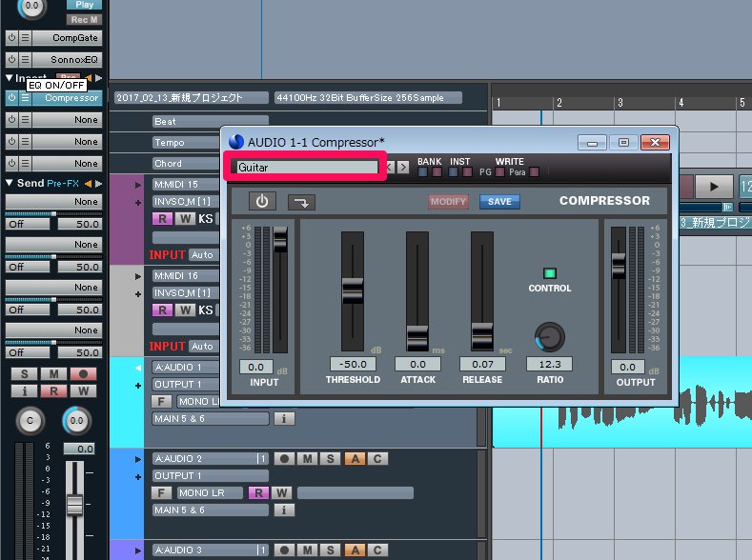
Task: Toggle the green CONTROL indicator
Action: [550, 273]
